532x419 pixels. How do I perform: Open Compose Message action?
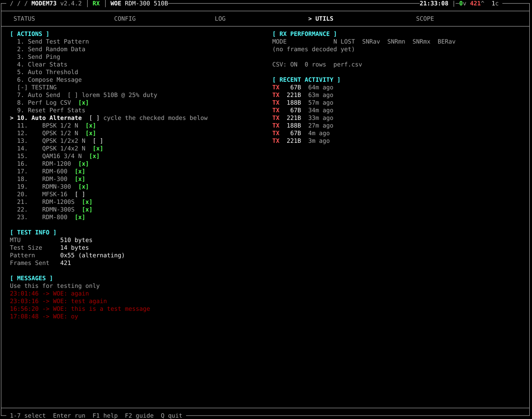tap(49, 80)
